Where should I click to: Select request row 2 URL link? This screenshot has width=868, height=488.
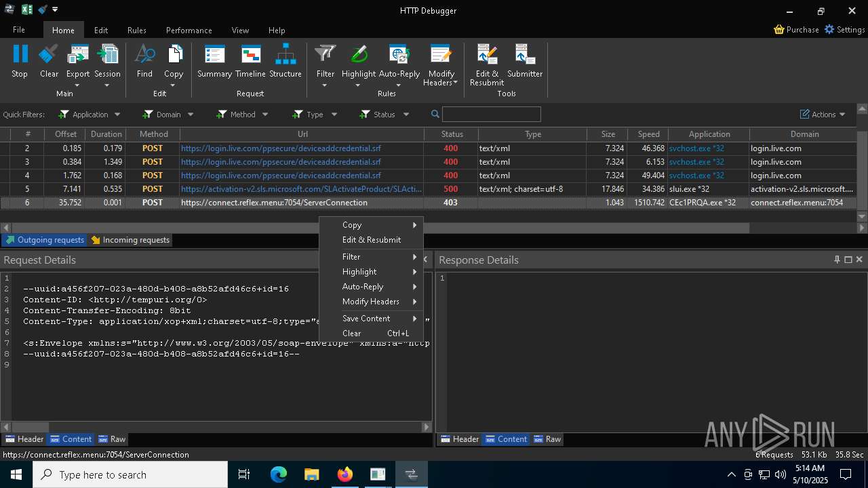(281, 148)
